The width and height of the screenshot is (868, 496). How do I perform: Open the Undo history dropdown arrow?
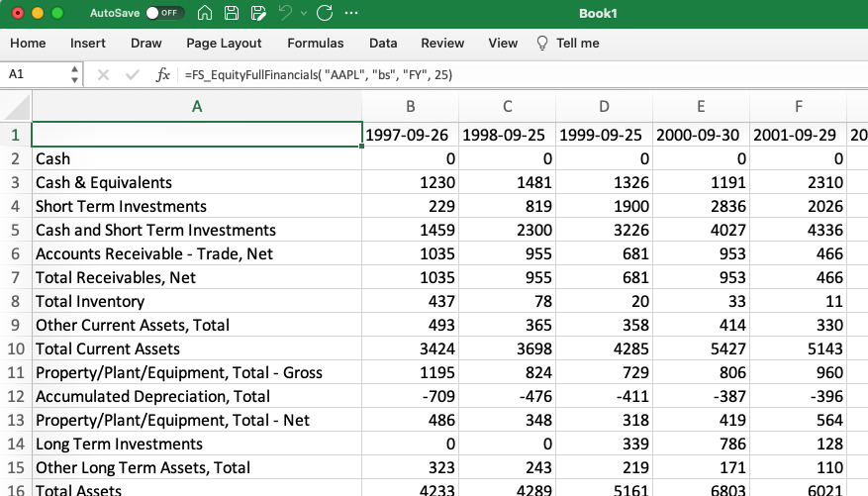tap(304, 13)
